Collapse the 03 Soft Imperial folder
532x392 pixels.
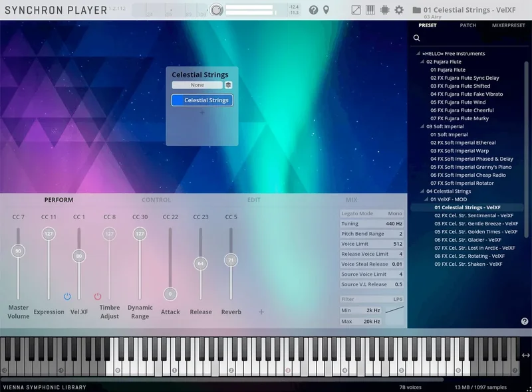pyautogui.click(x=422, y=126)
